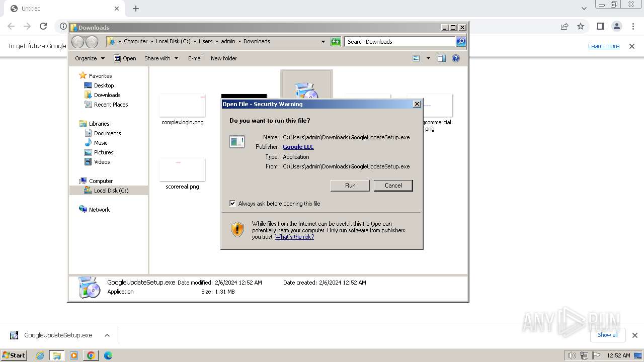Image resolution: width=644 pixels, height=362 pixels.
Task: Select Users in address breadcrumb
Action: coord(206,41)
